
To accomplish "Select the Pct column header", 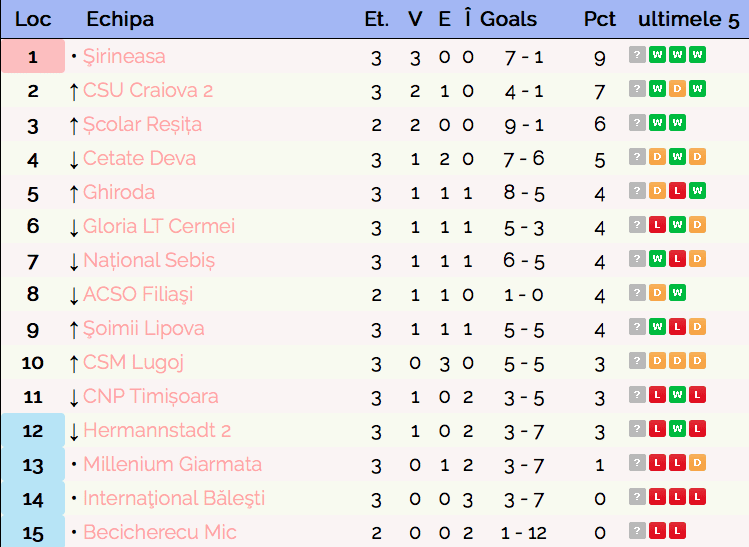I will [x=599, y=20].
